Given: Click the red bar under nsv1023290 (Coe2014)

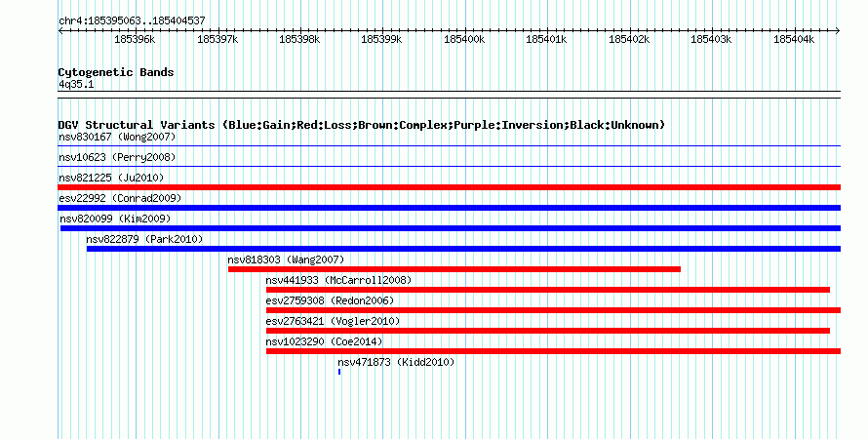Looking at the screenshot, I should [554, 351].
